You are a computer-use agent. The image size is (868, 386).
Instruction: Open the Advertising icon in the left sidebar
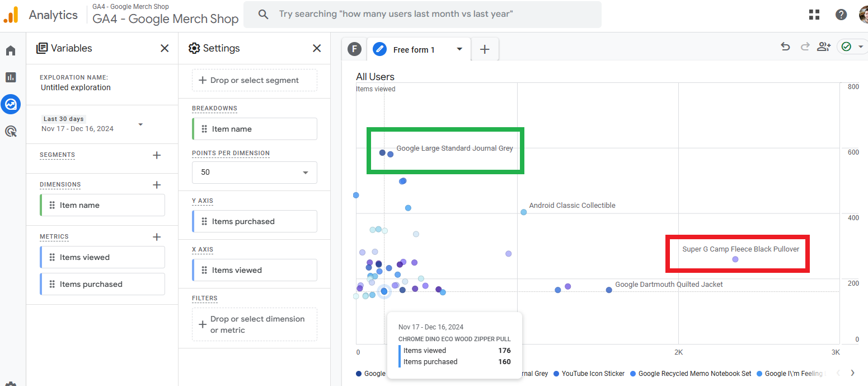[11, 131]
